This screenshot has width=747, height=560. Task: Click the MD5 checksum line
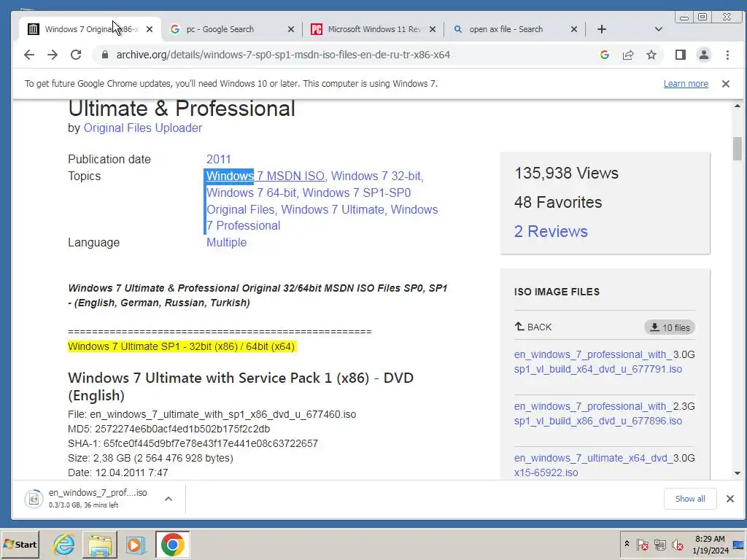point(169,429)
